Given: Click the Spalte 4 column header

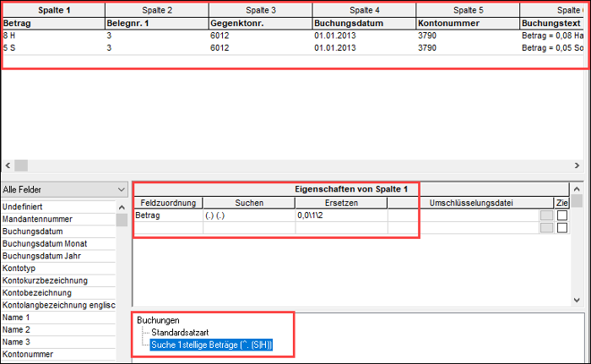Looking at the screenshot, I should click(x=364, y=10).
